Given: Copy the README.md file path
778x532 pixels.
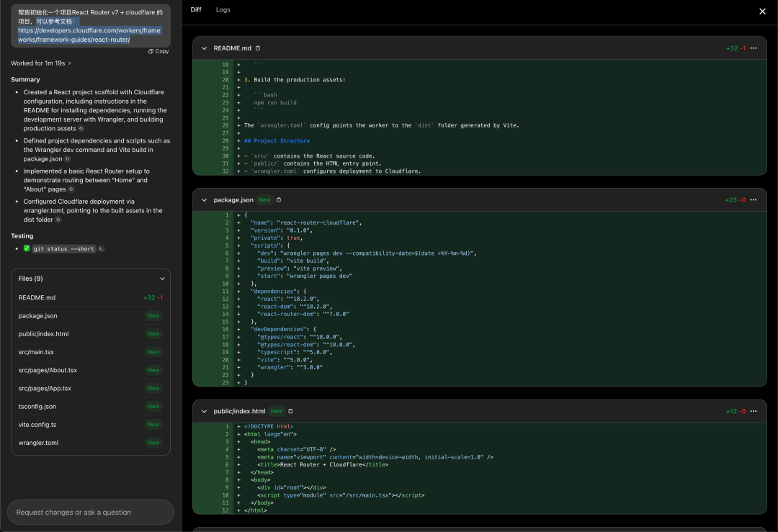Looking at the screenshot, I should (x=257, y=48).
